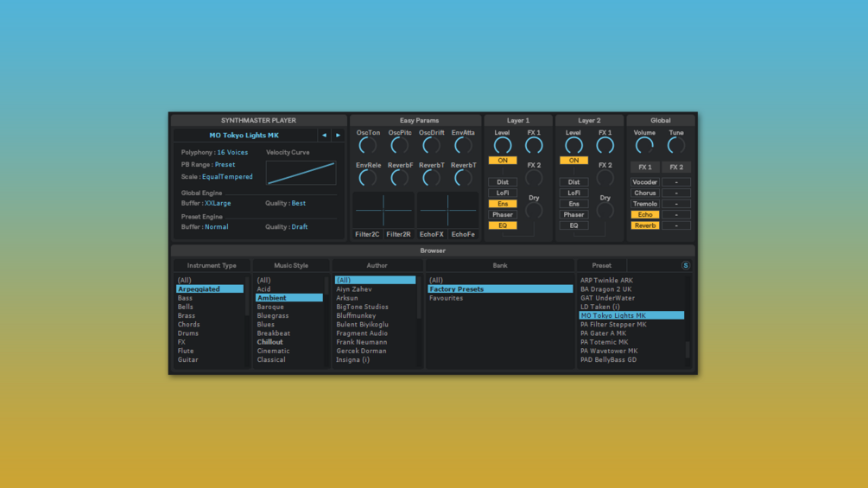Image resolution: width=868 pixels, height=488 pixels.
Task: Click the Music Style column header
Action: tap(291, 265)
